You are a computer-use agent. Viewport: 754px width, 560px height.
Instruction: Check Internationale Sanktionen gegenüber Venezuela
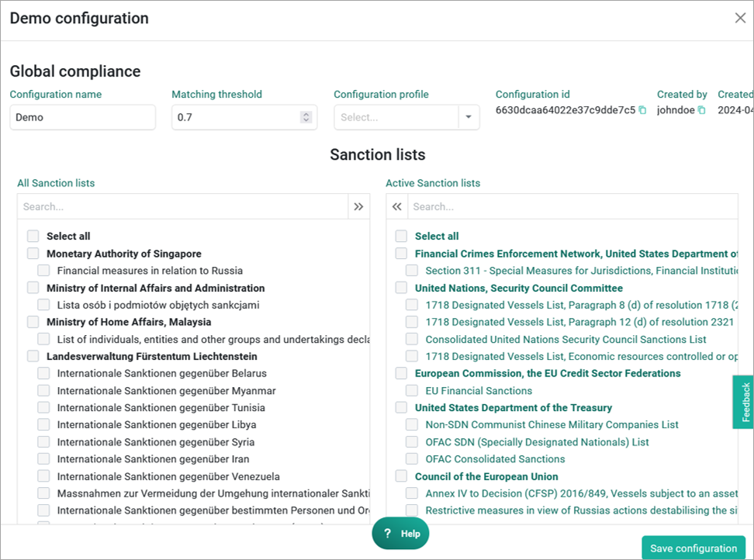[43, 476]
